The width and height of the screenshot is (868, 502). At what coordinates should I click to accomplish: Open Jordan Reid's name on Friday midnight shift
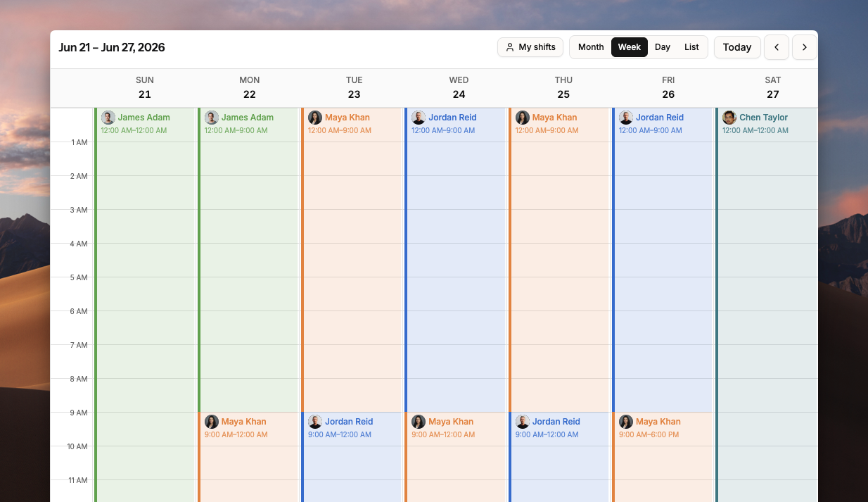point(660,118)
